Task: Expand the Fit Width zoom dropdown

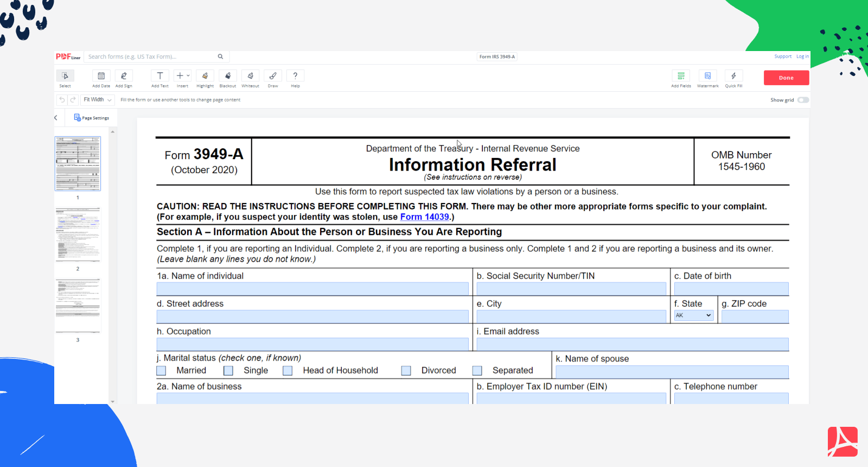Action: click(98, 100)
